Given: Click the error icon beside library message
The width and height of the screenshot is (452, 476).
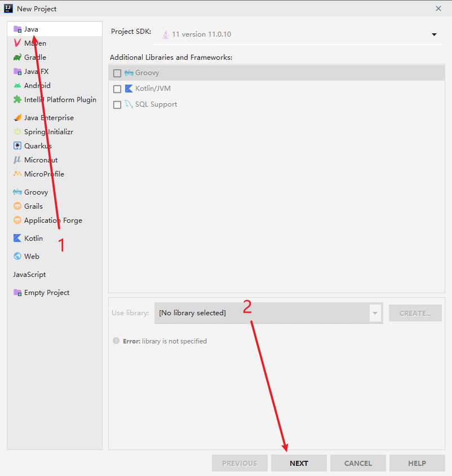Looking at the screenshot, I should (x=116, y=341).
